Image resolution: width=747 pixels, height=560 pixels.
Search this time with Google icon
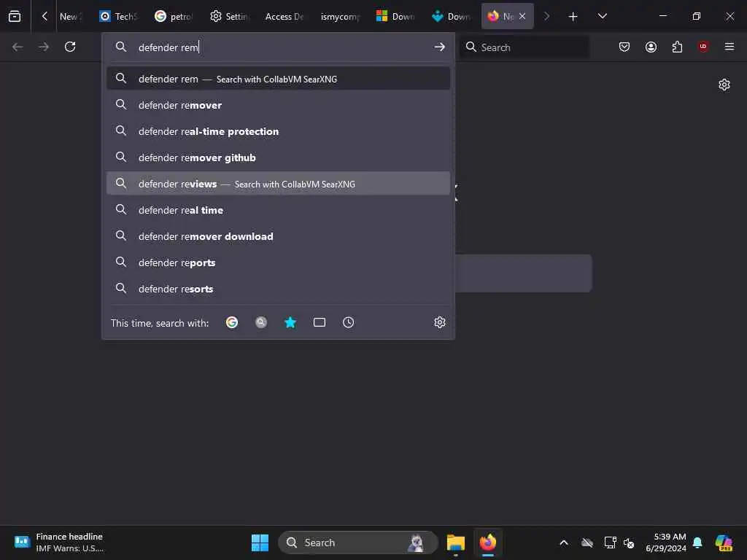(x=232, y=322)
